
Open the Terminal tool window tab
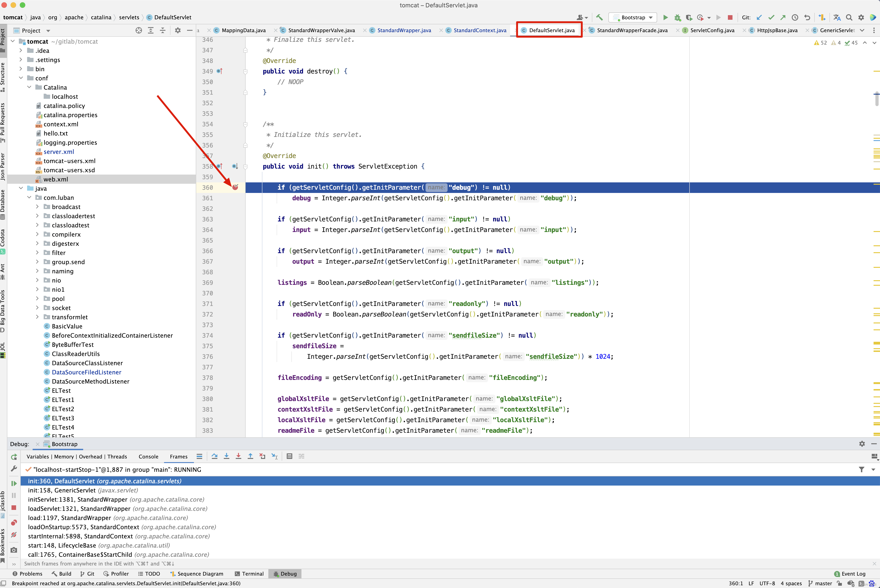[249, 574]
